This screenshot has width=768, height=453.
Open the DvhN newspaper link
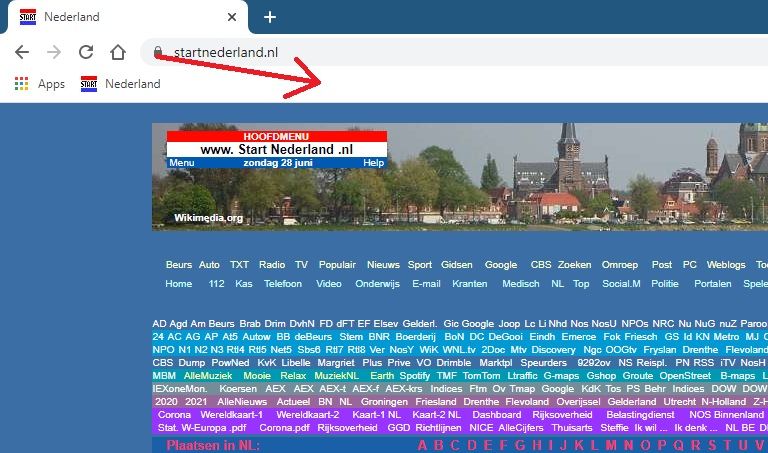(302, 324)
